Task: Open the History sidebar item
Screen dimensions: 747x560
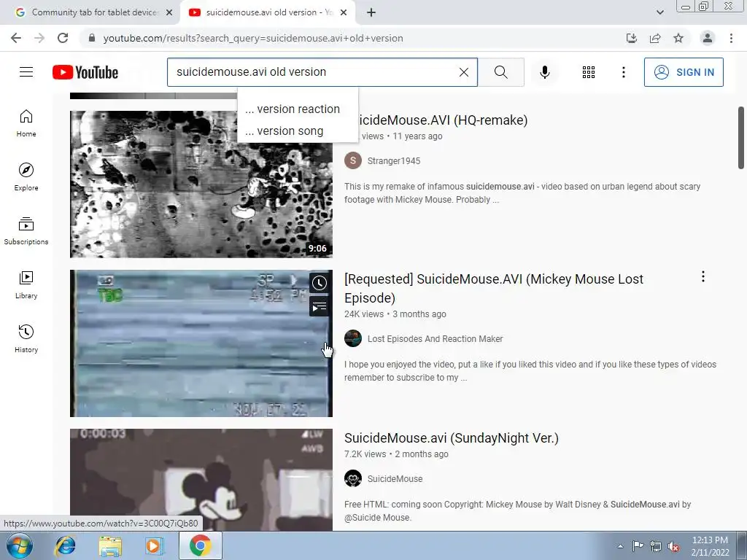Action: click(x=26, y=338)
